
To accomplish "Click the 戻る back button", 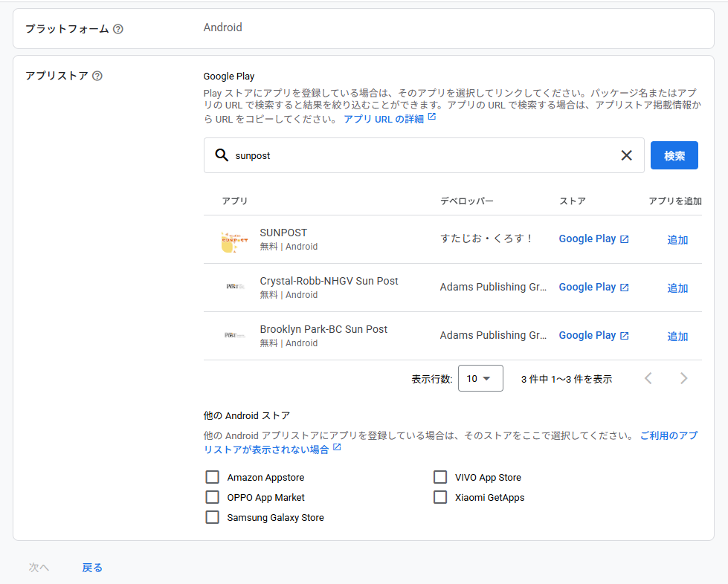I will 92,568.
